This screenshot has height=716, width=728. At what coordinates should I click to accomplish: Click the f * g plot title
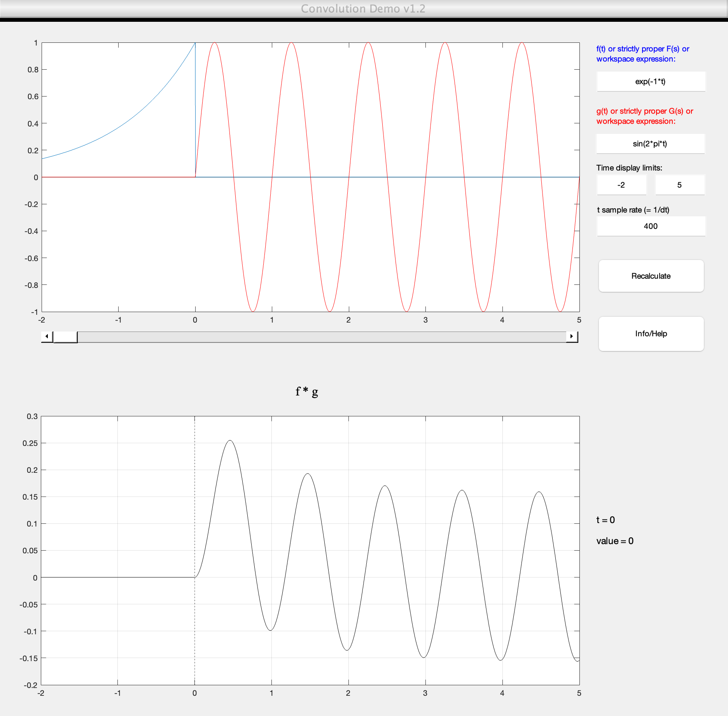(306, 392)
